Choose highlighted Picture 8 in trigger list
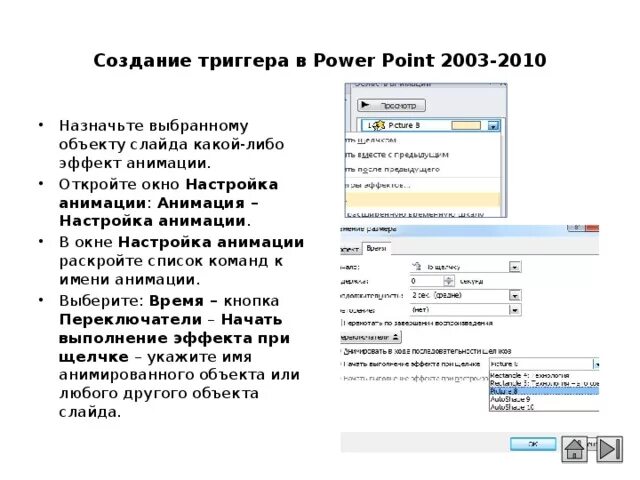This screenshot has width=640, height=480. tap(544, 391)
